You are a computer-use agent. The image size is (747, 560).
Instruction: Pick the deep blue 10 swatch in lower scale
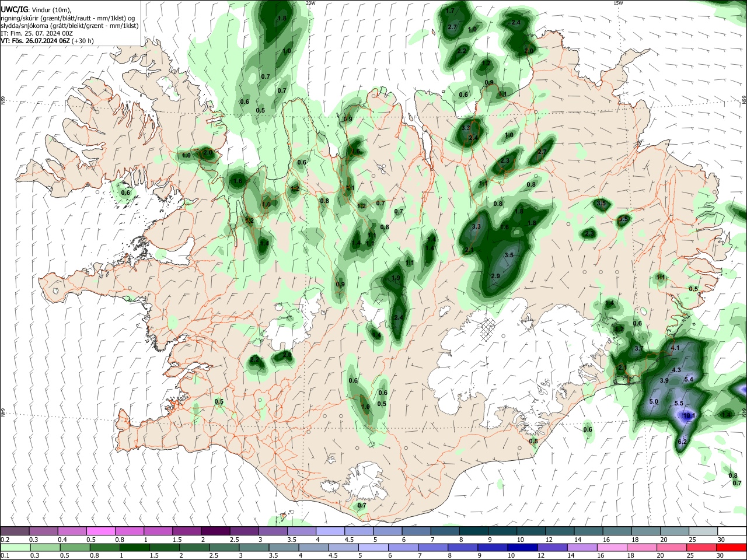(x=521, y=547)
